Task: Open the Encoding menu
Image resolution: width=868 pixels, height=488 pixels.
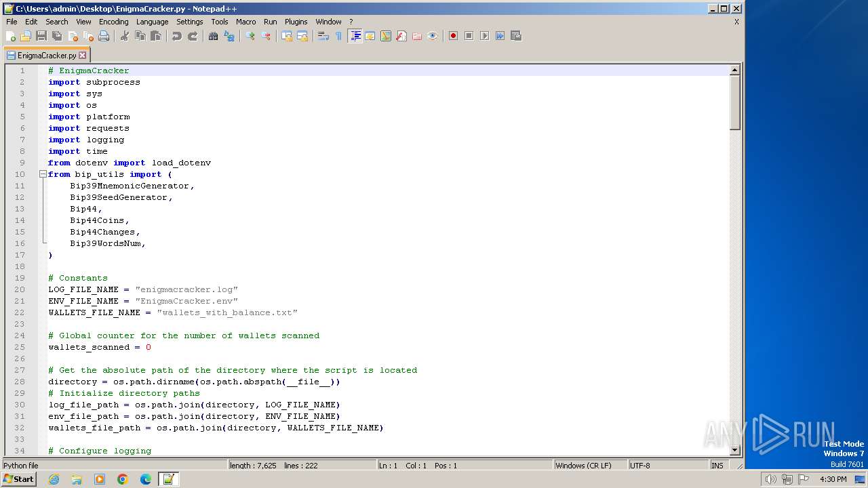Action: tap(113, 22)
